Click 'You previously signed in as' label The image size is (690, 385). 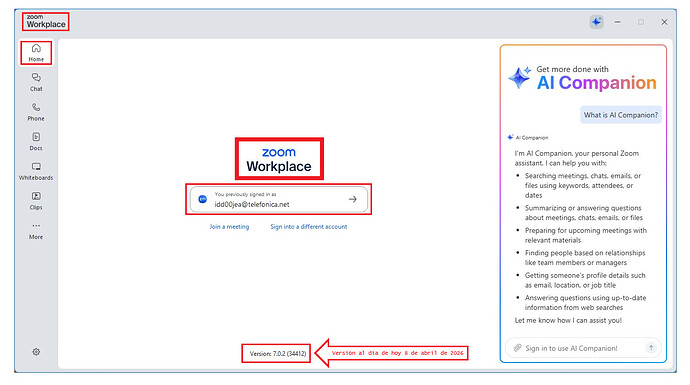pyautogui.click(x=245, y=194)
